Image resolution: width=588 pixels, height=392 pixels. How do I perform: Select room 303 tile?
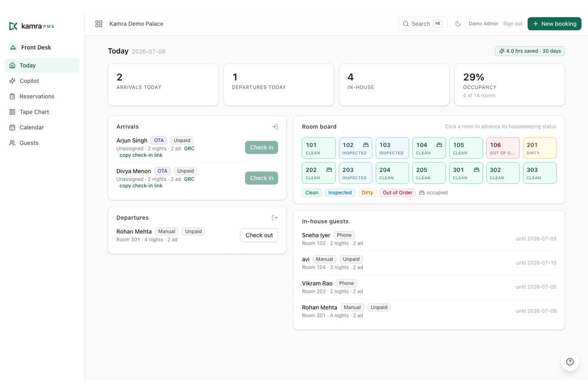(540, 173)
